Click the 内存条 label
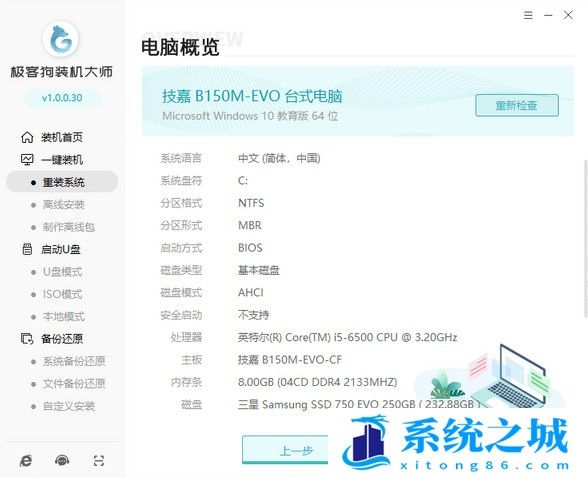 [186, 382]
